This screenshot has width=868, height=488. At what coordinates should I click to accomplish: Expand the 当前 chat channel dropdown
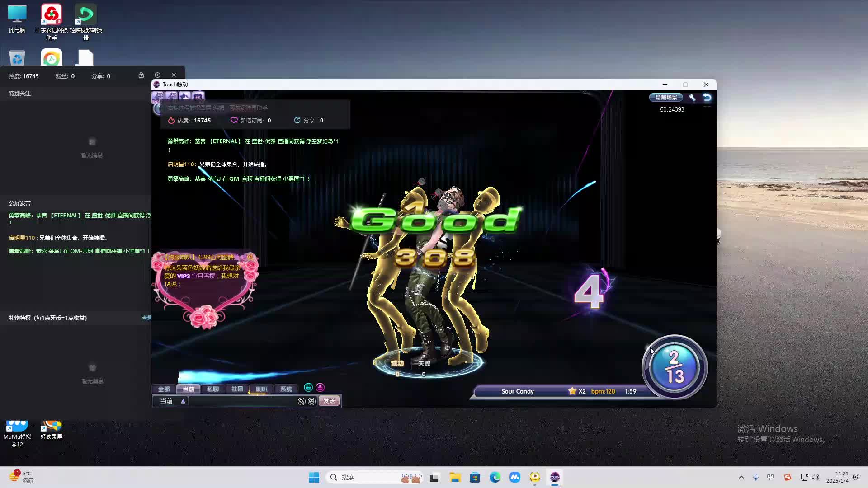pos(183,401)
